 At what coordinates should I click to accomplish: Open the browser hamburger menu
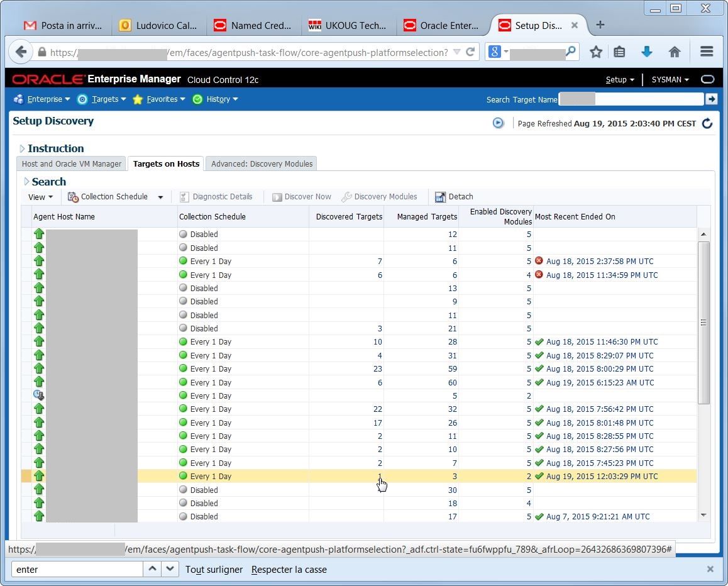[x=707, y=52]
